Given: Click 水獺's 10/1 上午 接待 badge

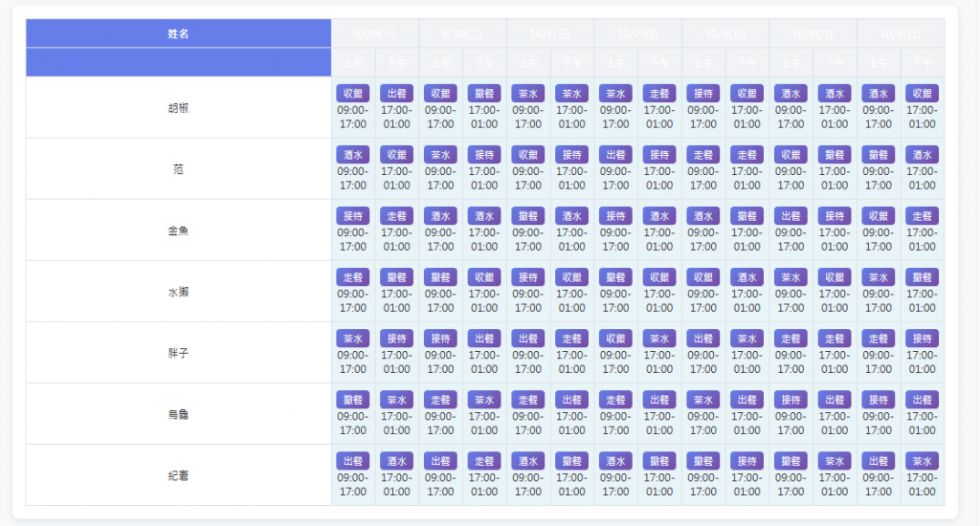Looking at the screenshot, I should pyautogui.click(x=528, y=276).
